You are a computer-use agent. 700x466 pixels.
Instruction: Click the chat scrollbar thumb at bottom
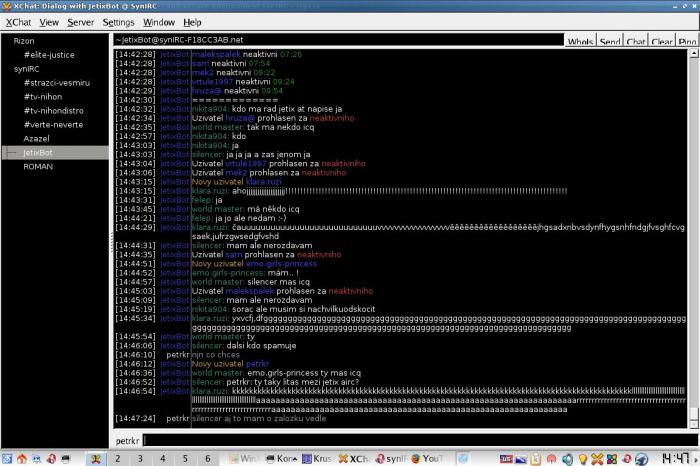(x=694, y=414)
